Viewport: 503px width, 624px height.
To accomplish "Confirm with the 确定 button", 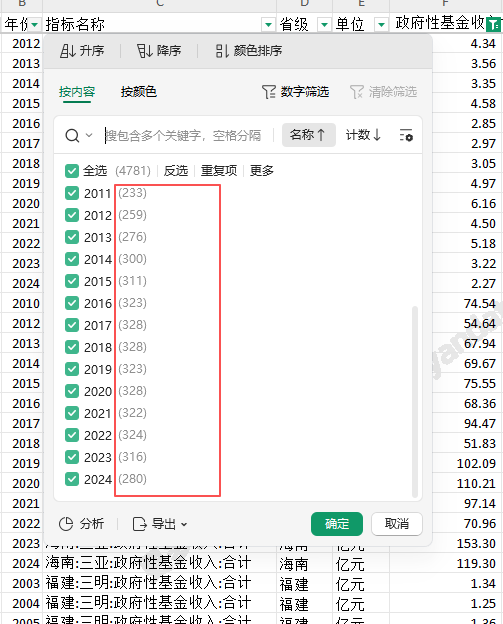I will coord(337,524).
